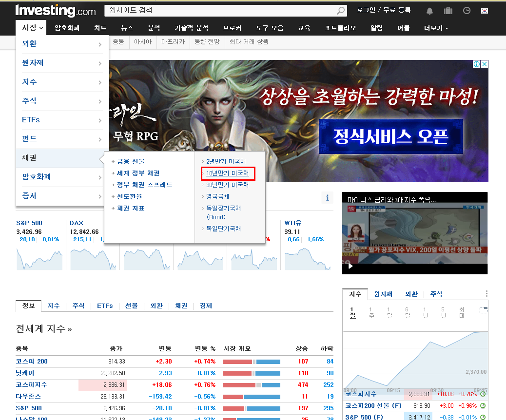Select the 5년 chart timeframe
506x420 pixels.
(x=444, y=313)
